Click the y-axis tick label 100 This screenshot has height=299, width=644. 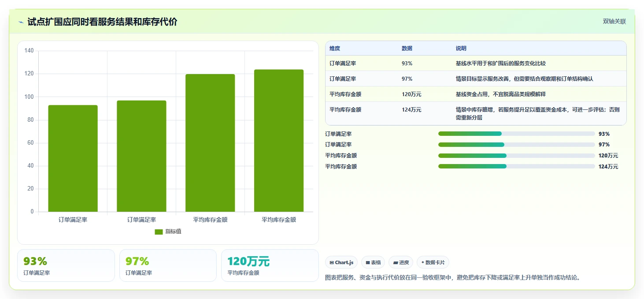point(29,97)
